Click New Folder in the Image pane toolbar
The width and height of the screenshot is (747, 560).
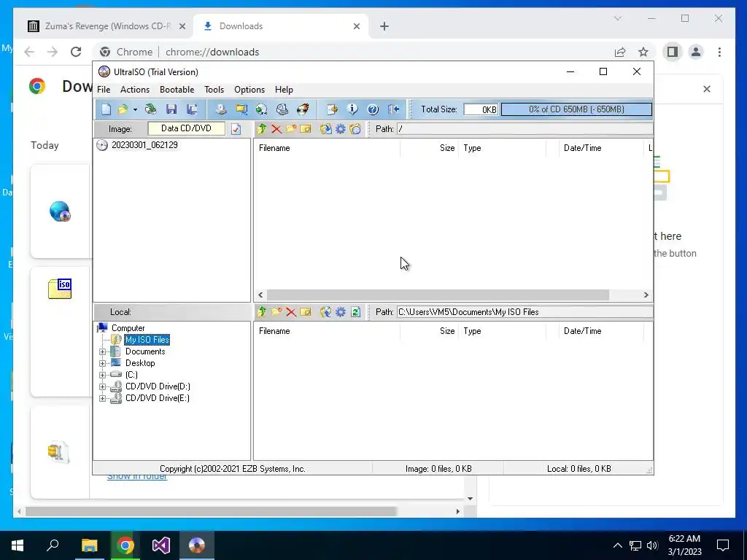coord(291,129)
